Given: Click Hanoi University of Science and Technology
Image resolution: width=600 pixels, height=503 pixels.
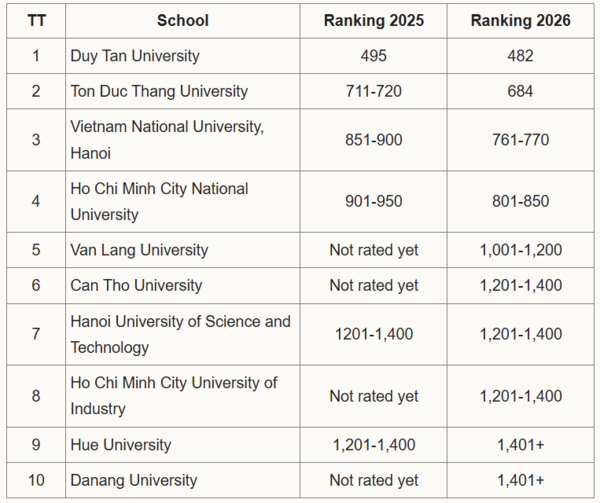Looking at the screenshot, I should (183, 334).
